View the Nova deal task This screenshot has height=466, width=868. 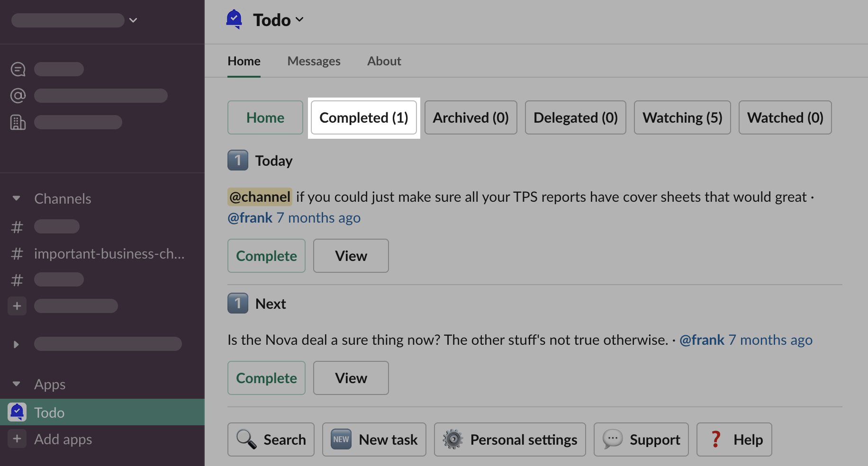click(351, 378)
